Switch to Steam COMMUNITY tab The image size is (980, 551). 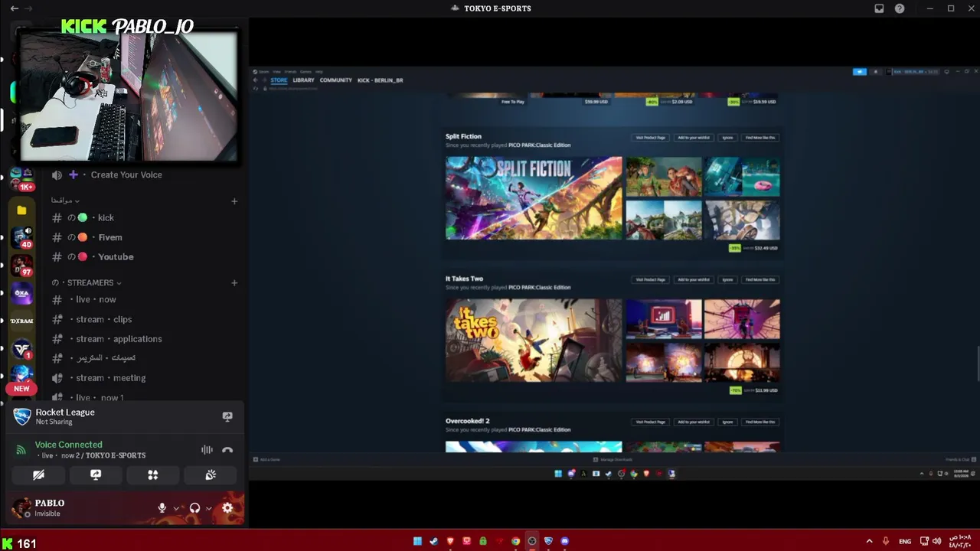tap(336, 80)
